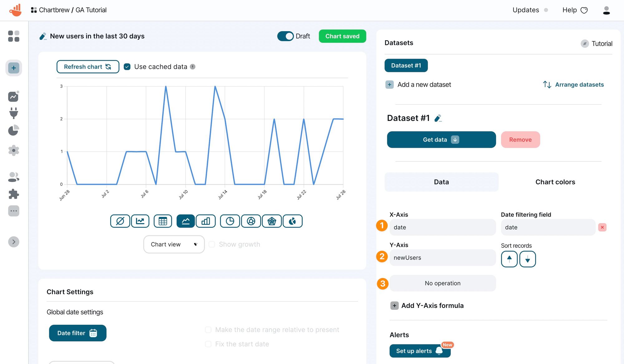Click the Date filter button
The image size is (624, 364).
(78, 333)
